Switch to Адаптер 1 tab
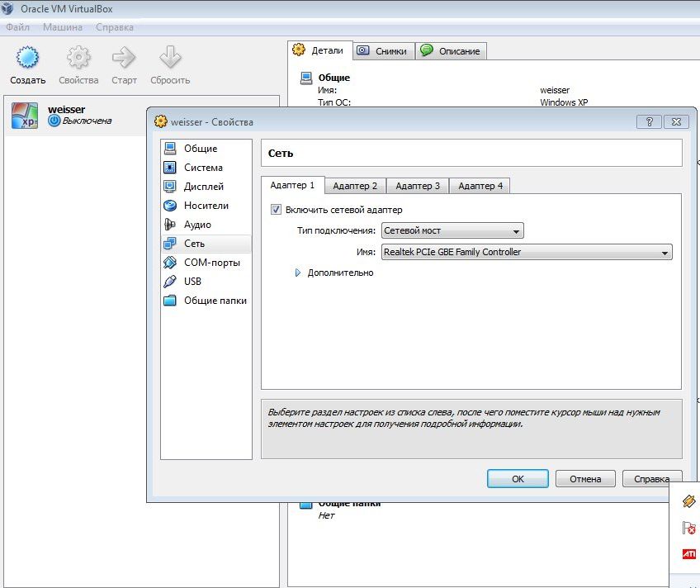The image size is (700, 588). click(292, 185)
